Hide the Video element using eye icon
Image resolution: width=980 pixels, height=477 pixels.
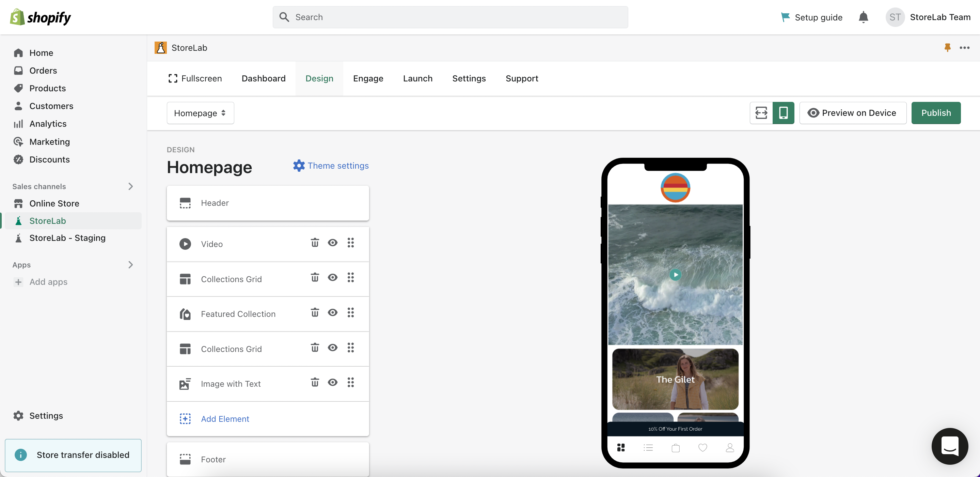point(332,243)
